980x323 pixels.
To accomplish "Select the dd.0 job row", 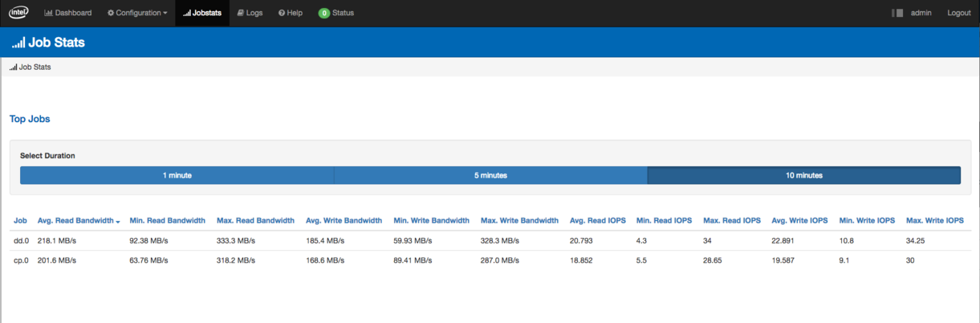I will 21,240.
